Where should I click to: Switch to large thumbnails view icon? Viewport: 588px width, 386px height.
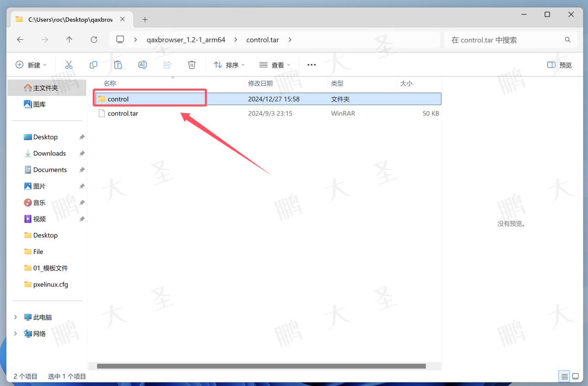pyautogui.click(x=575, y=376)
